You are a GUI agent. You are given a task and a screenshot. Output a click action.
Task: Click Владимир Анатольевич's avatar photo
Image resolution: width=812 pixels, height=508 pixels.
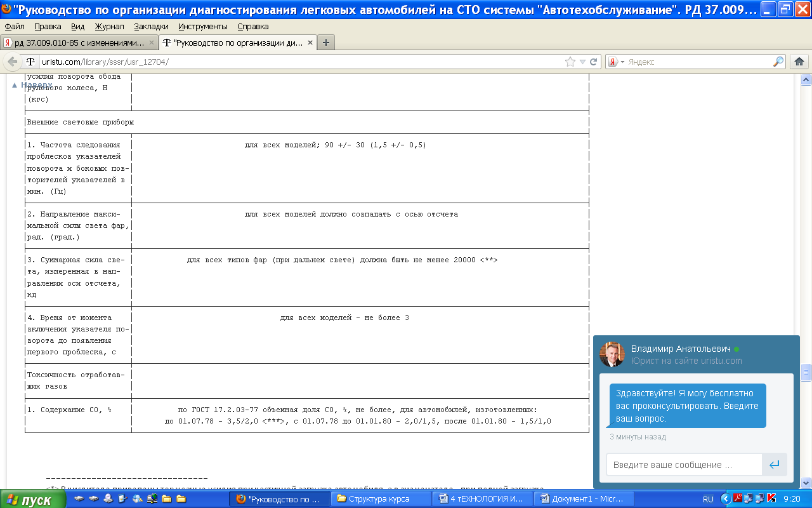[x=612, y=354]
